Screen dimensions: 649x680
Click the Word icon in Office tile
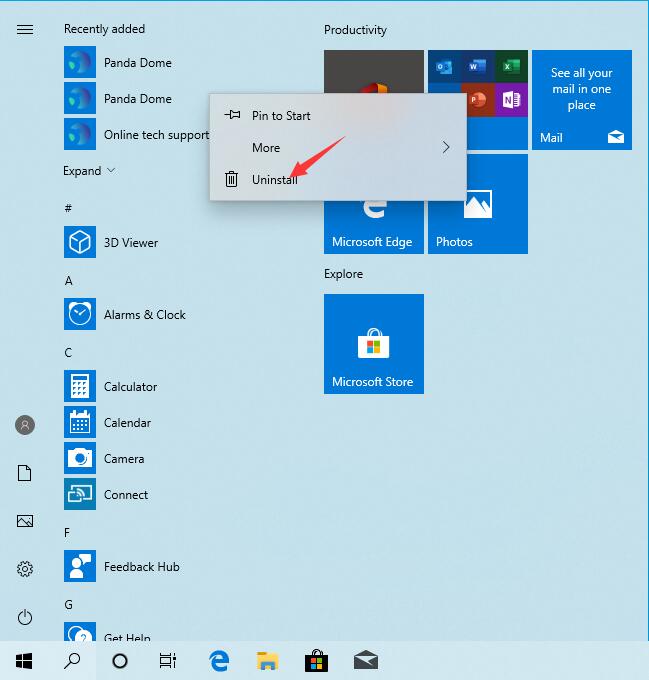pos(477,66)
